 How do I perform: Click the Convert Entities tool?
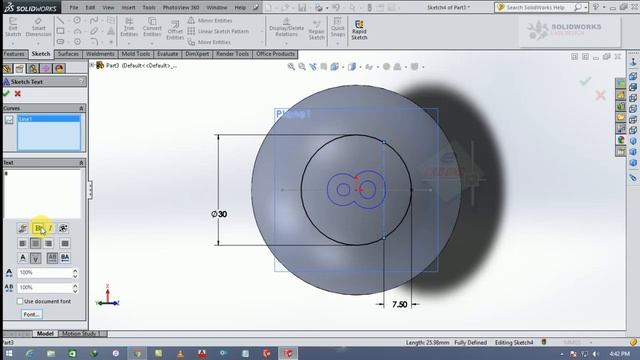coord(152,27)
